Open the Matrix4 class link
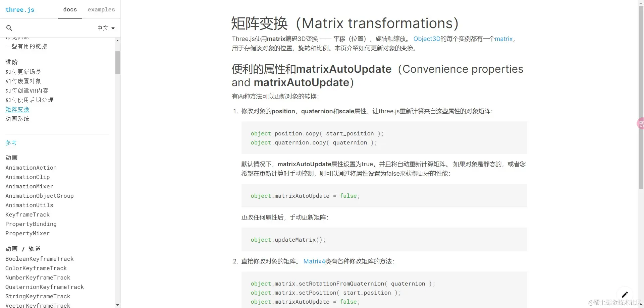 tap(314, 261)
